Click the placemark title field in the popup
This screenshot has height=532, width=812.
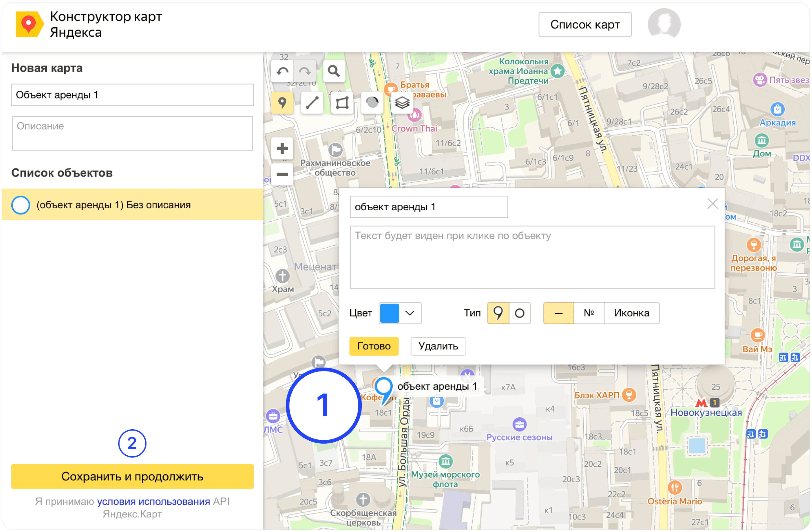click(x=429, y=207)
